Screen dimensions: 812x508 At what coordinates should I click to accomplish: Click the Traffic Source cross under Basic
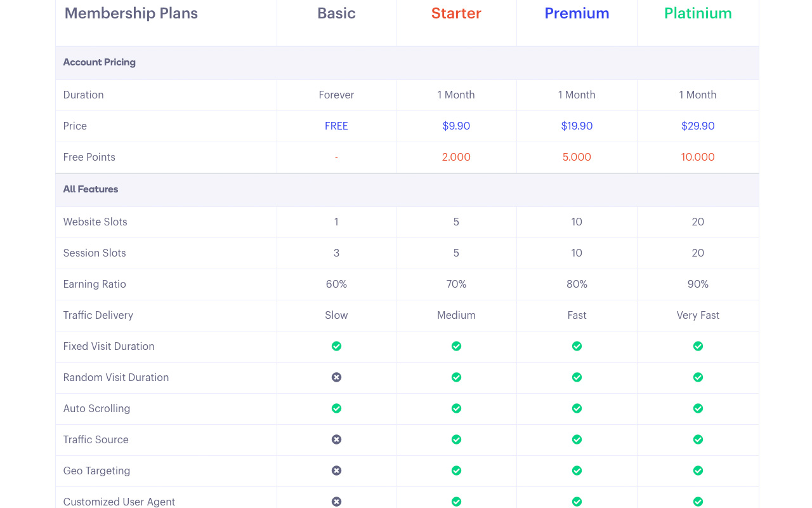click(336, 439)
